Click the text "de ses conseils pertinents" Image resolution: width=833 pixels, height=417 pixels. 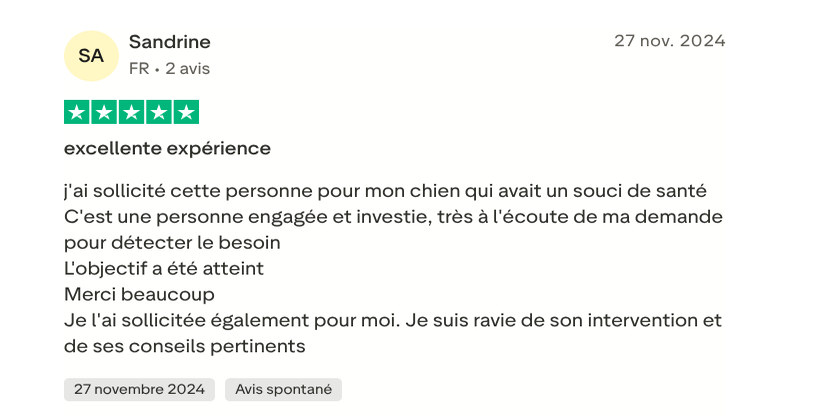click(x=184, y=346)
